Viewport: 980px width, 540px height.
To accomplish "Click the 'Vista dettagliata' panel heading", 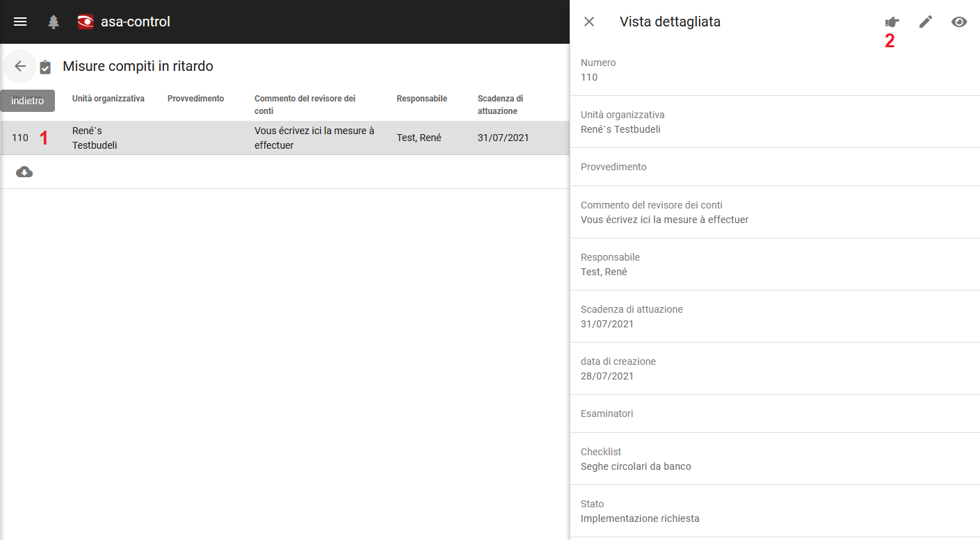I will pos(670,22).
